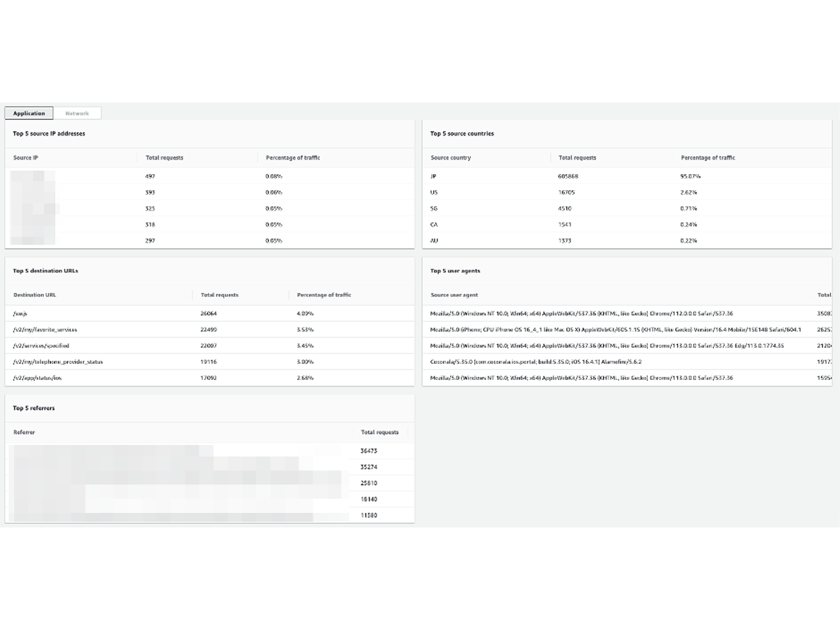
Task: Select the Application tab
Action: click(x=28, y=113)
